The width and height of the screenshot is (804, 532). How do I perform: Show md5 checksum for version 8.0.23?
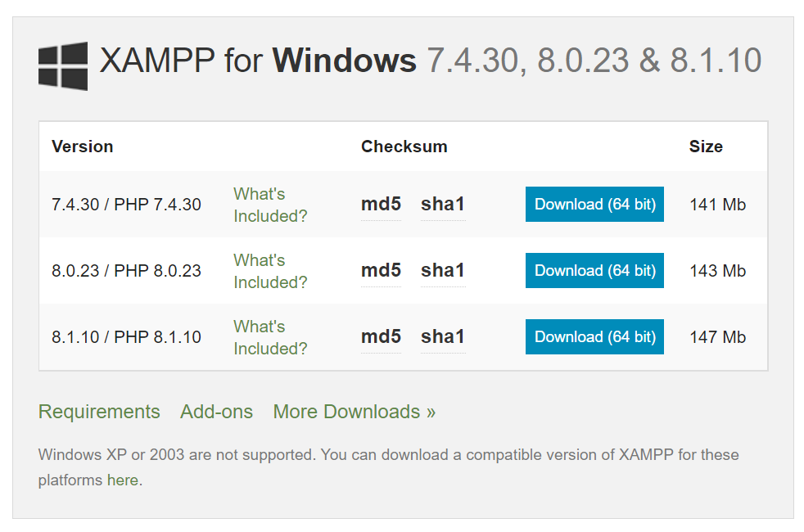point(381,270)
